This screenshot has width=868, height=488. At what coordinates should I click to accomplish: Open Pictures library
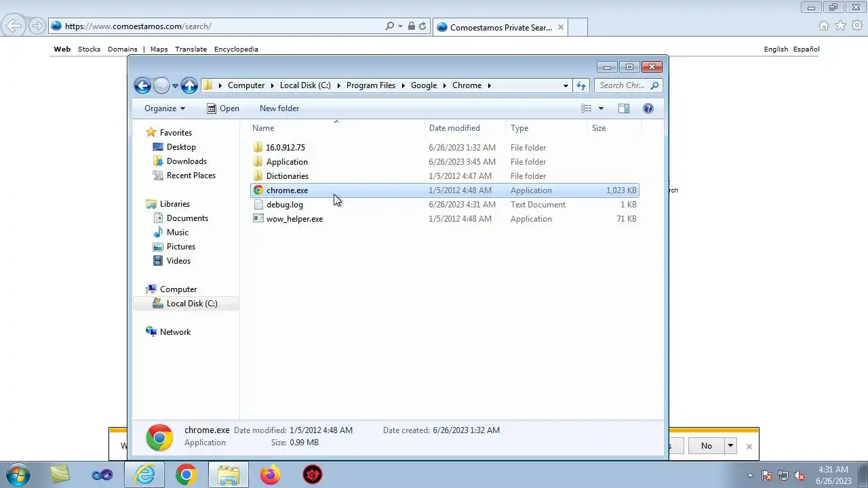coord(180,247)
